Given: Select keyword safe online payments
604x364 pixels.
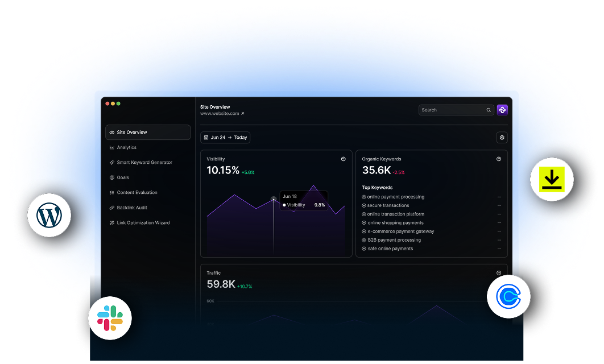Looking at the screenshot, I should pyautogui.click(x=390, y=249).
